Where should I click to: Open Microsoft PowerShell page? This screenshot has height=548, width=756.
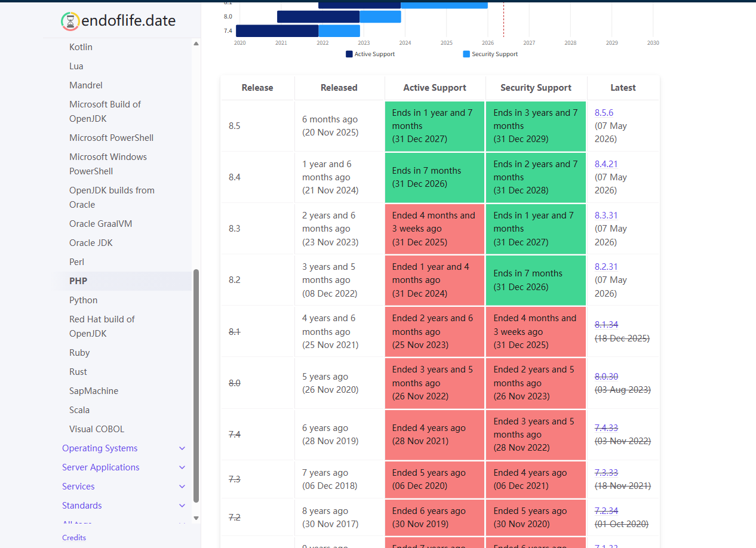[111, 138]
